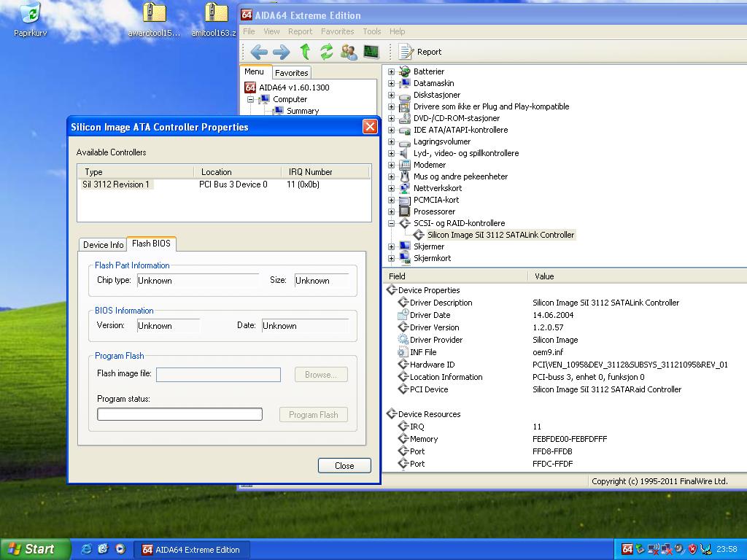The width and height of the screenshot is (747, 560).
Task: Open the Report toolbar button
Action: click(x=420, y=52)
